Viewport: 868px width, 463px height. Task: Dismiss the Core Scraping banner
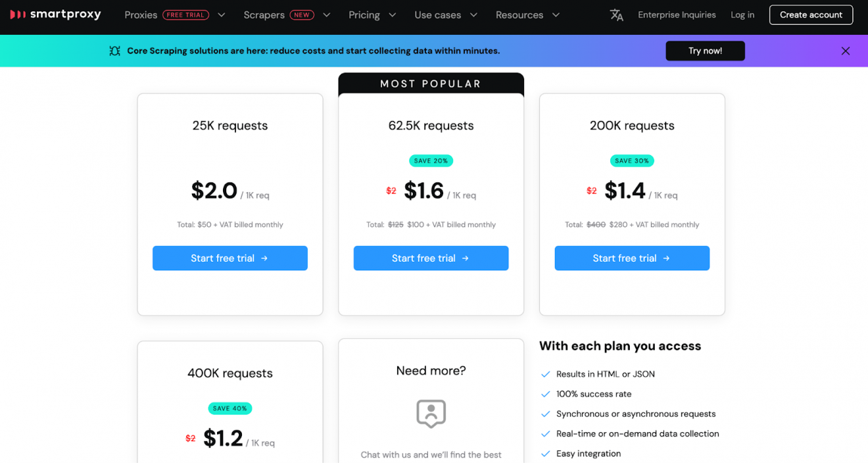846,51
